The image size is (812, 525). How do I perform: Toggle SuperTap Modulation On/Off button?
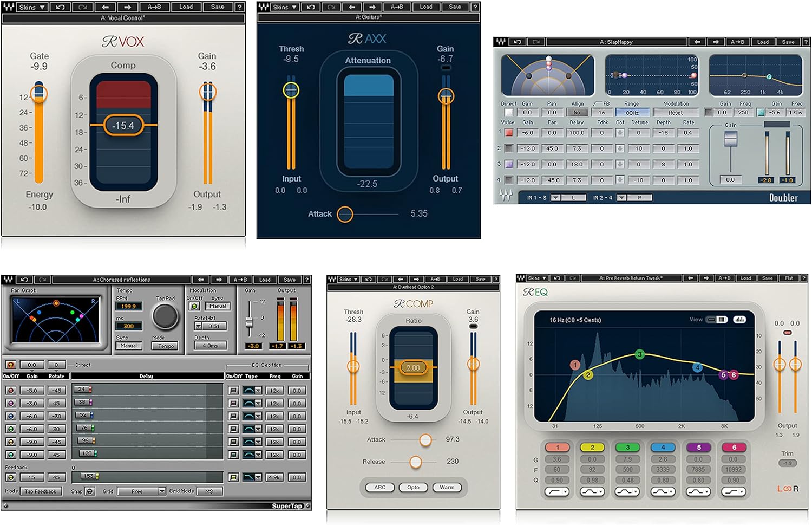pyautogui.click(x=194, y=306)
